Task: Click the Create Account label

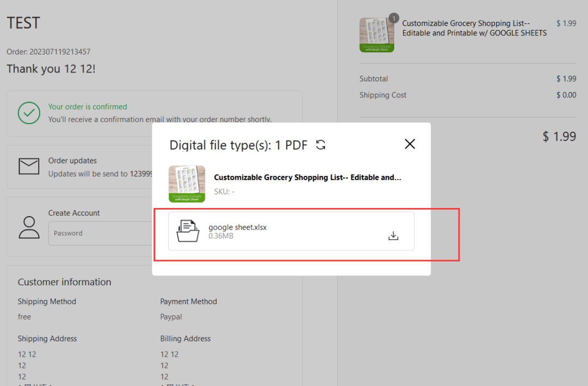Action: (74, 213)
